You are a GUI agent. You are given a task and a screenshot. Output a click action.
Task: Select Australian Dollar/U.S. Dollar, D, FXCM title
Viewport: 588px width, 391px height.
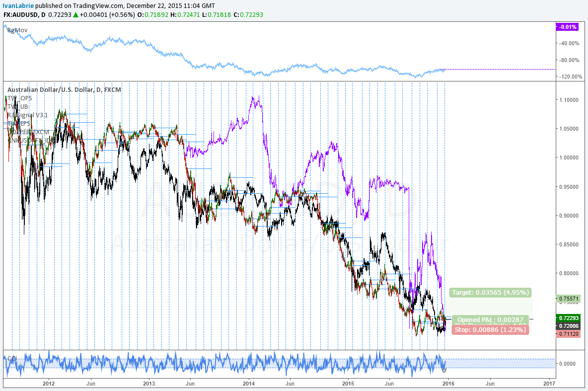coord(64,90)
